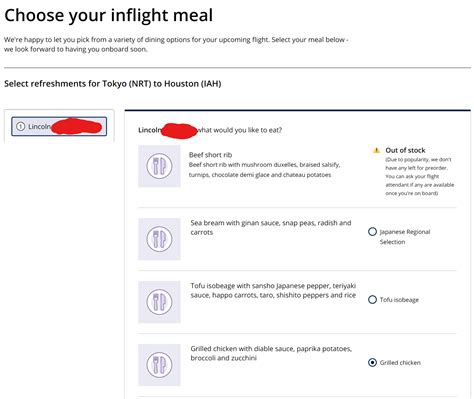This screenshot has width=474, height=399.
Task: Click the Tofu isobeage option label
Action: click(399, 300)
